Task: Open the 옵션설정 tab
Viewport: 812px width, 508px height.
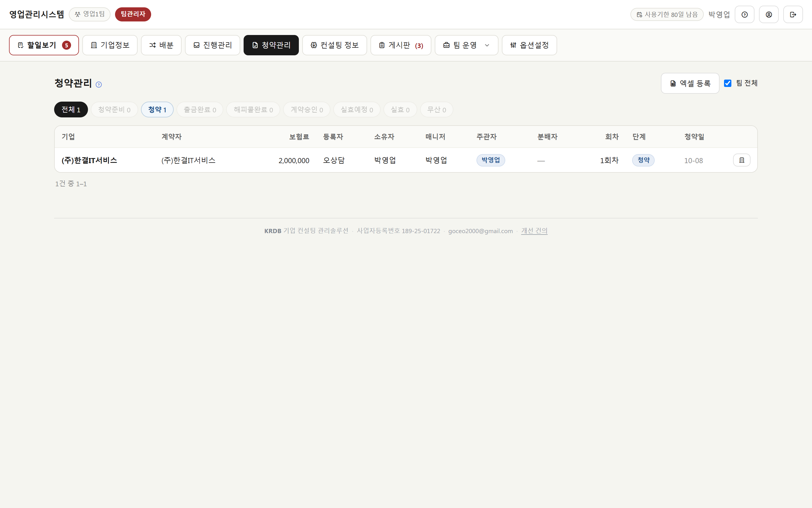Action: [x=529, y=45]
